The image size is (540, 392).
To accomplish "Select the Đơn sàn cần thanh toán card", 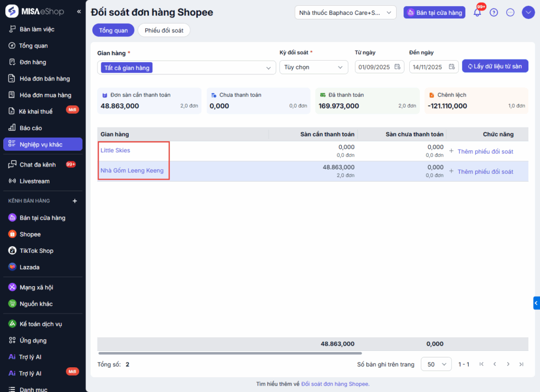I will click(149, 101).
